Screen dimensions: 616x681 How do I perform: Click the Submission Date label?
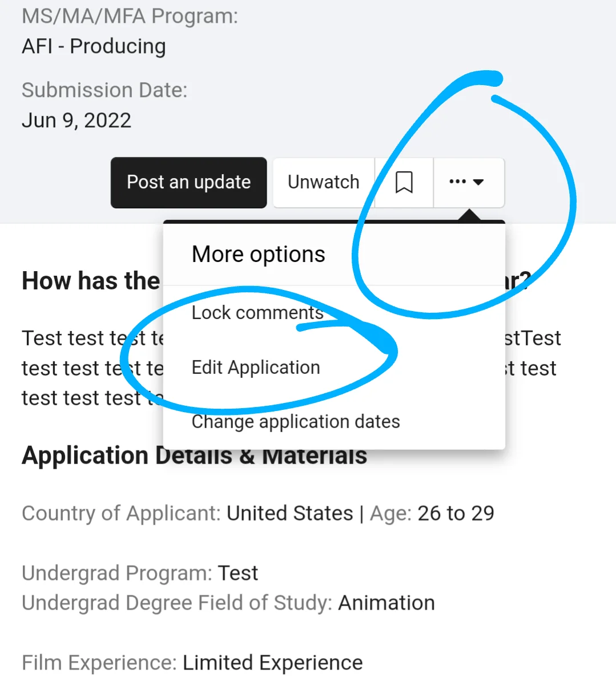click(104, 90)
